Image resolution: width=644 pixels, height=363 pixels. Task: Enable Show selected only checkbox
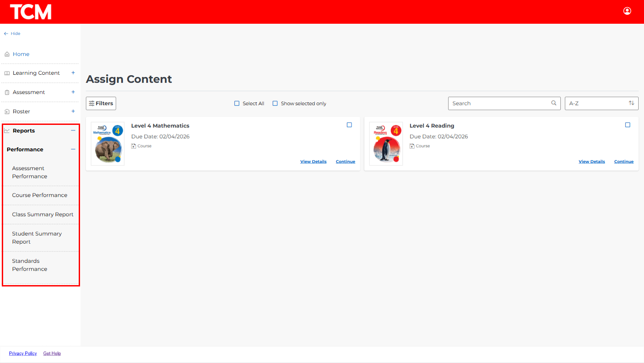coord(275,103)
